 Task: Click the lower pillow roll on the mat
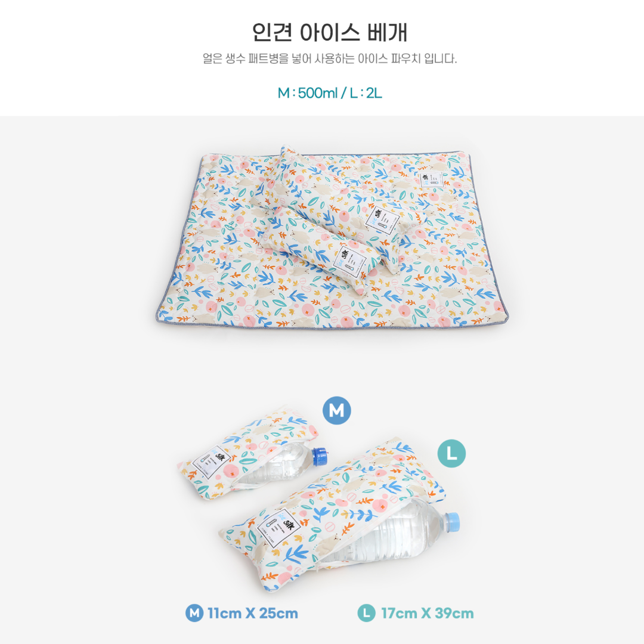(x=316, y=252)
